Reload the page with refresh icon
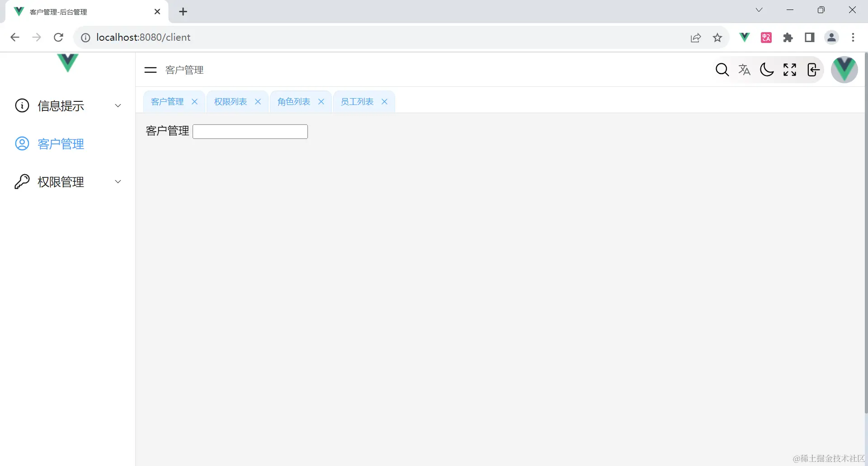Screen dimensions: 868x466 (58, 37)
